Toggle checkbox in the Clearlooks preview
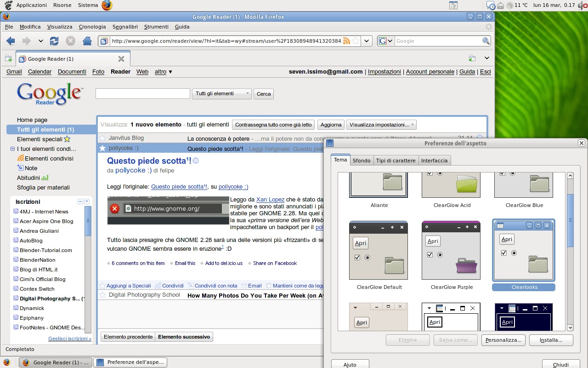The image size is (588, 368). tap(504, 253)
